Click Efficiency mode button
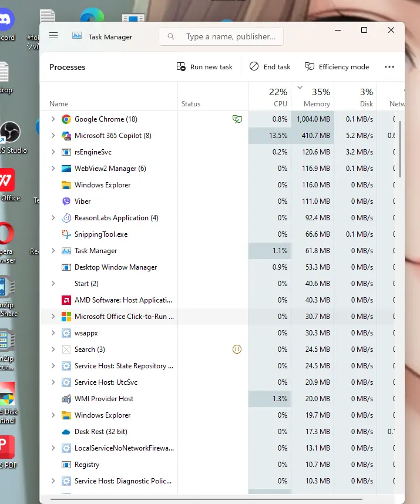This screenshot has width=420, height=504. point(337,67)
